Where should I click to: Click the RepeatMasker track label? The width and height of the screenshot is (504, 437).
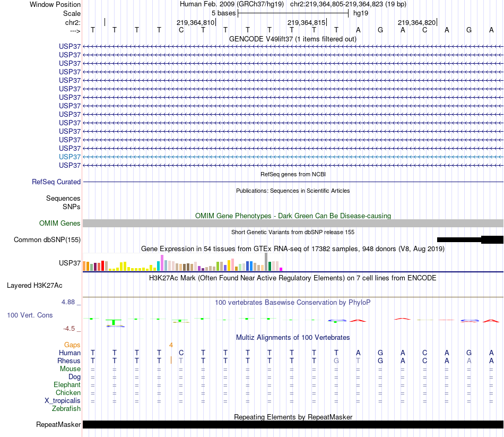58,424
